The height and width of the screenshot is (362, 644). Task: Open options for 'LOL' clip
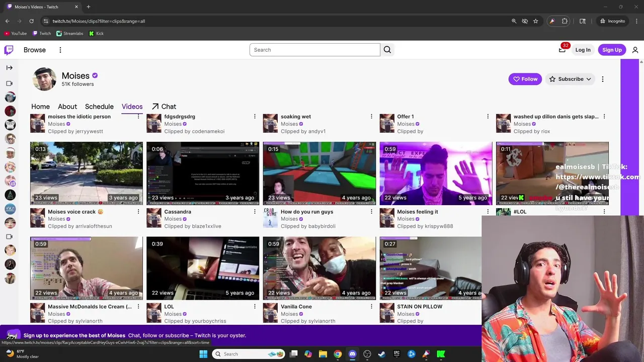click(255, 306)
